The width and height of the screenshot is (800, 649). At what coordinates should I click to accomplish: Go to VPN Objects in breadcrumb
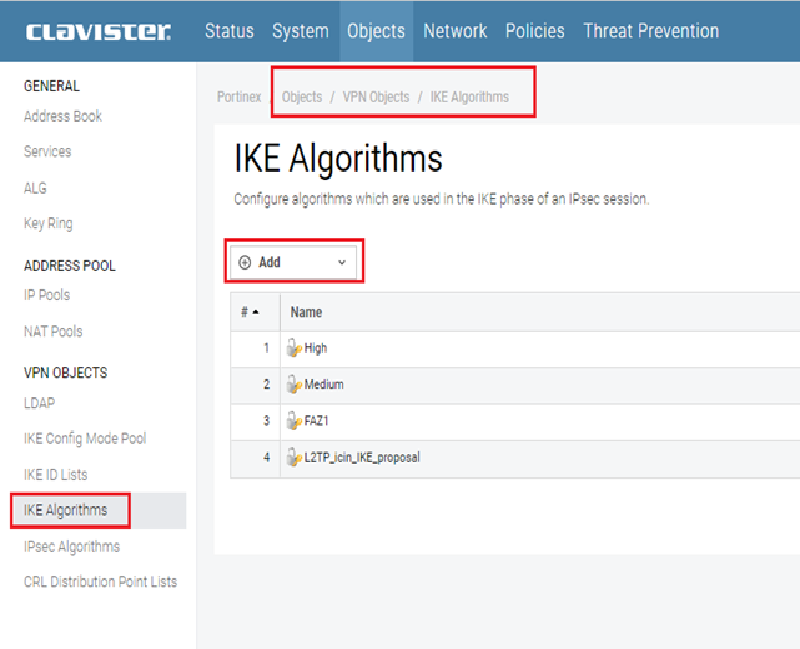pyautogui.click(x=376, y=97)
